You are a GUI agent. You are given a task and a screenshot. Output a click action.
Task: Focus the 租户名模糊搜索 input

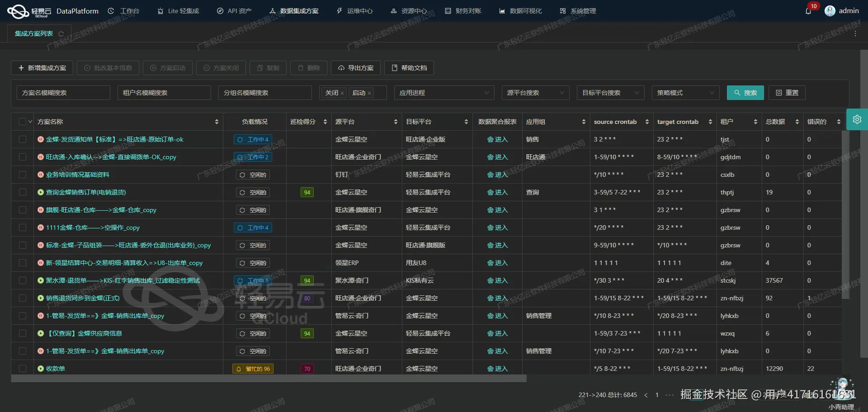coord(164,93)
